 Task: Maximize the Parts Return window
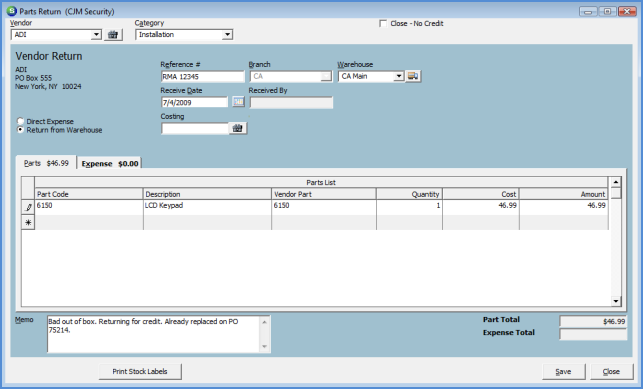pyautogui.click(x=607, y=11)
